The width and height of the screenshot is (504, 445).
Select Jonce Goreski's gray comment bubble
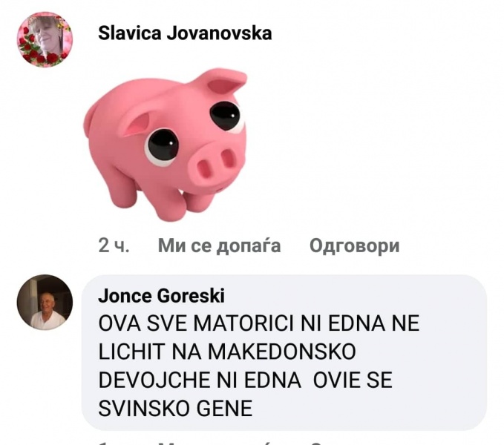click(x=284, y=352)
